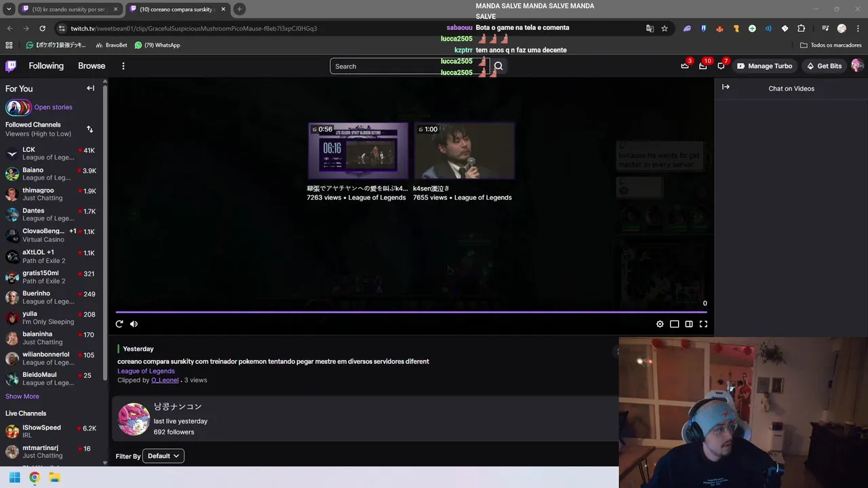Collapse the For You sidebar

(x=90, y=88)
